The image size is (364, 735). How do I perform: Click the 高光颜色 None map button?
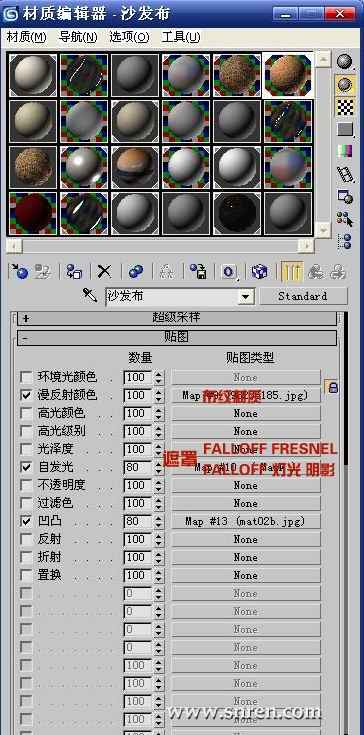point(246,413)
